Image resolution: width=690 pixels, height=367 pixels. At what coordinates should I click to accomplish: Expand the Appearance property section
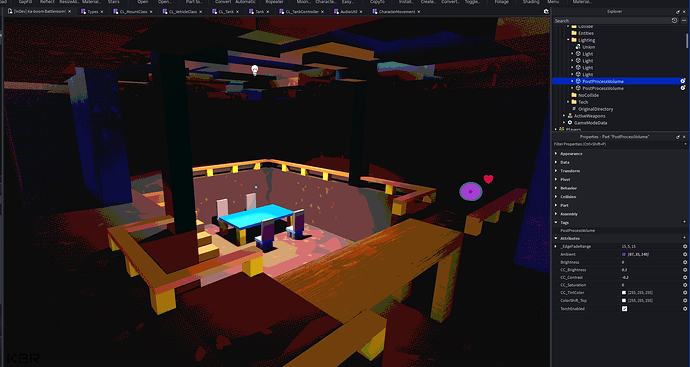pyautogui.click(x=556, y=154)
